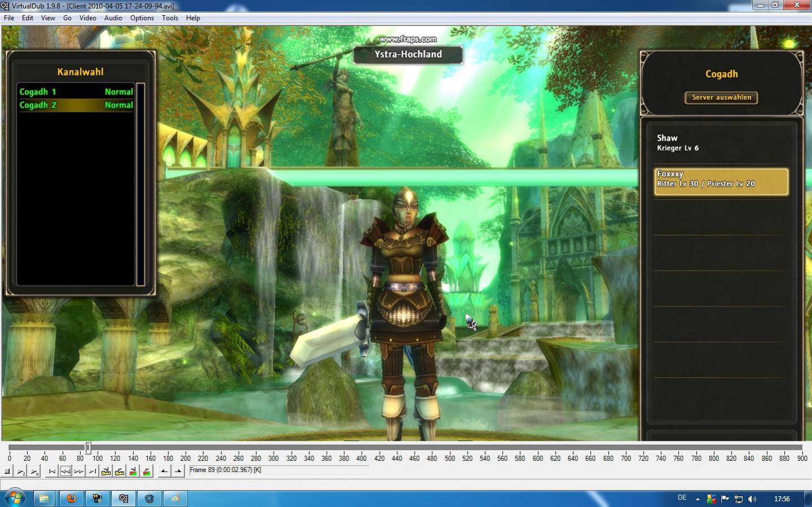Screen dimensions: 812x507
Task: Click the 'Kanalwahl' panel heading
Action: (80, 72)
